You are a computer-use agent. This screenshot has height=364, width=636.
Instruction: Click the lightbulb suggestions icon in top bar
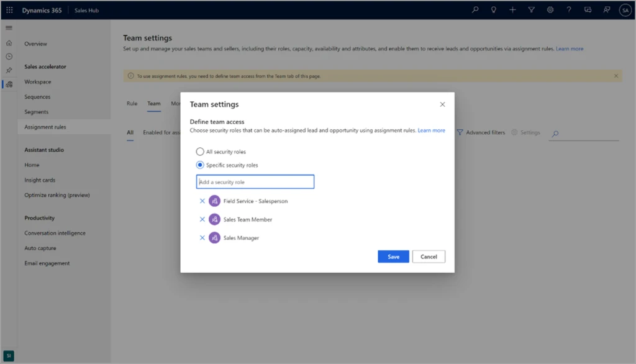(493, 10)
